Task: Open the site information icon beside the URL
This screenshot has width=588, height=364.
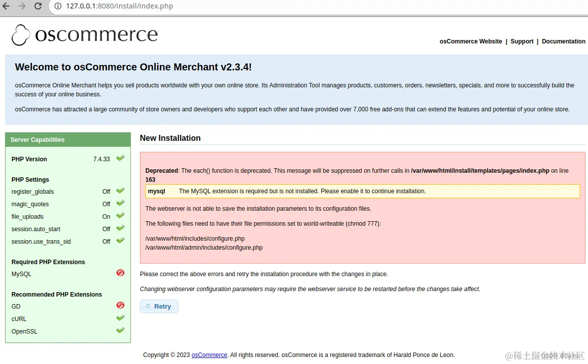Action: point(58,6)
